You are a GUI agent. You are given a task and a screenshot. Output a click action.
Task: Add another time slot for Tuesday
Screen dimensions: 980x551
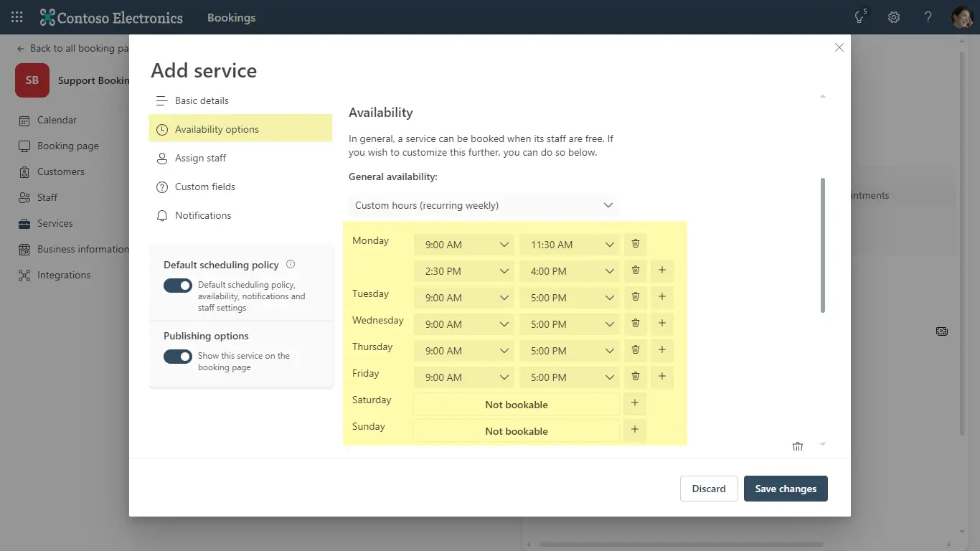[661, 297]
